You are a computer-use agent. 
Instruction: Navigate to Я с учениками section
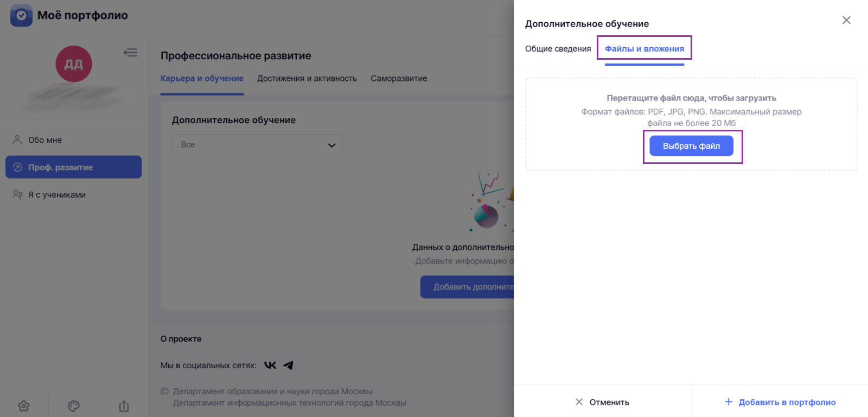(57, 195)
